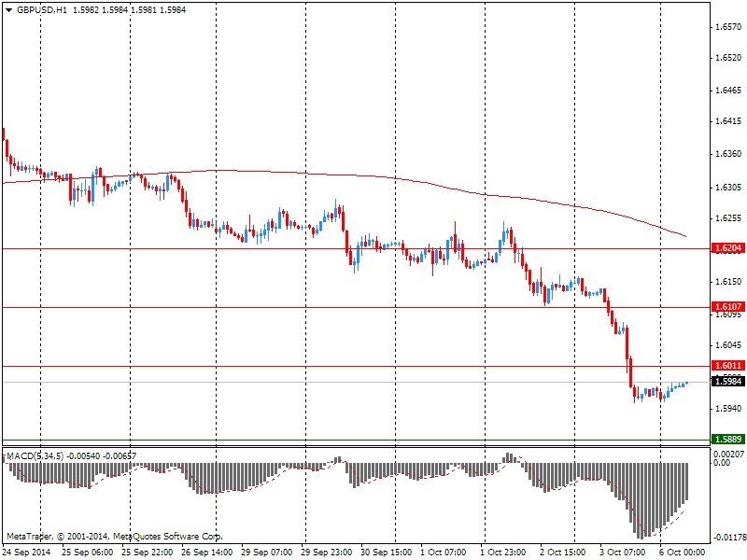Screen dimensions: 747x560
Task: Select the GBPUSD,H1 chart title text
Action: tap(41, 10)
